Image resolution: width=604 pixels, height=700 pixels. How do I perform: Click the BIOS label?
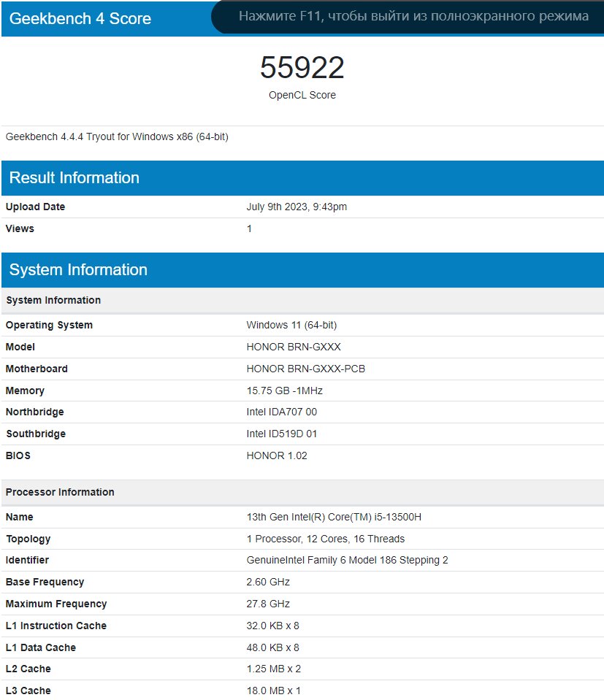coord(18,455)
